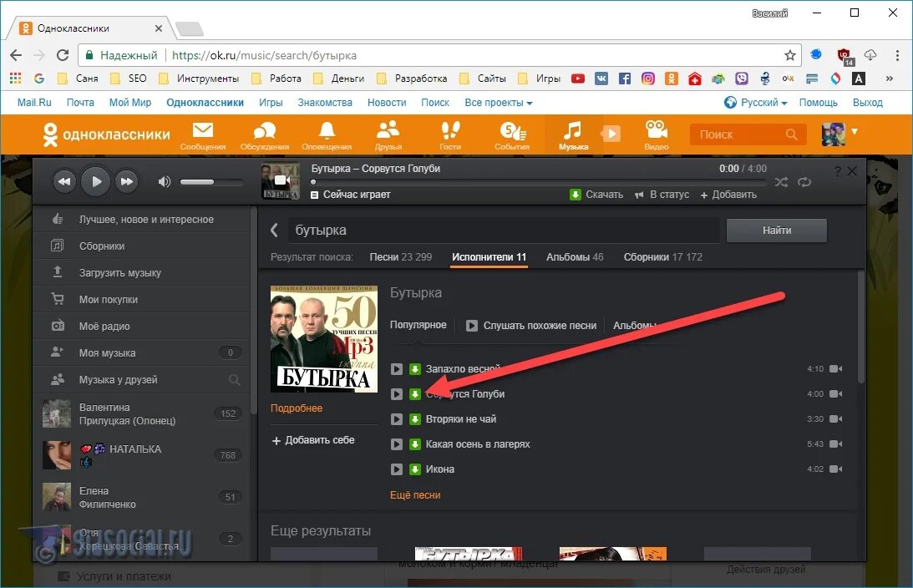Play the song Запахло весной

[397, 368]
